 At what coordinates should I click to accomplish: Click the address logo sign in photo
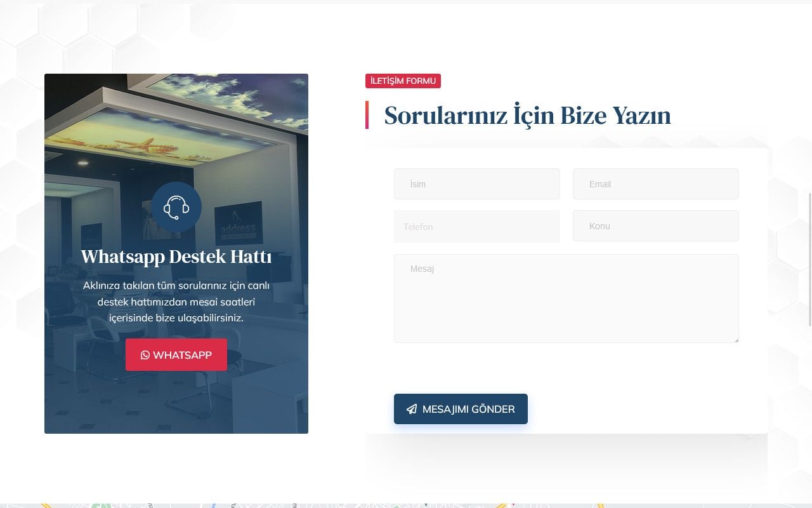pyautogui.click(x=239, y=224)
